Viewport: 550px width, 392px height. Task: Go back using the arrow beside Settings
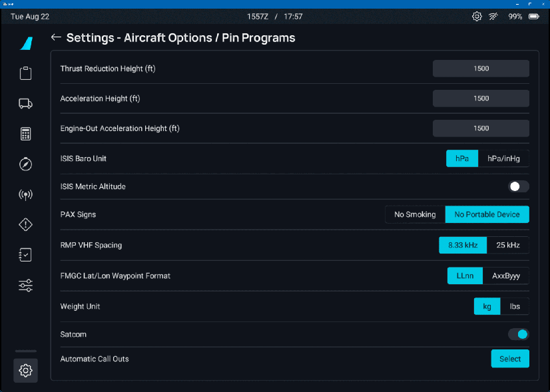56,38
